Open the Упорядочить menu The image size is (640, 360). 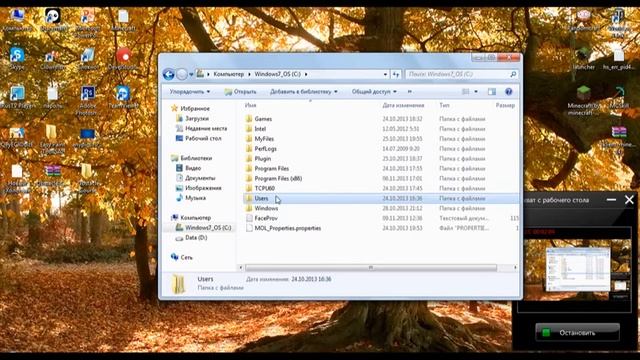pyautogui.click(x=190, y=92)
